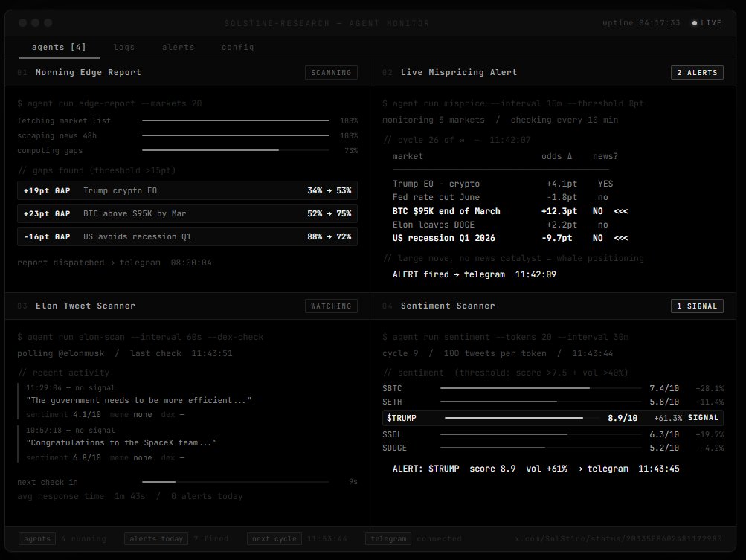Image resolution: width=746 pixels, height=560 pixels.
Task: Select the Elon leaves DOGE row
Action: [501, 225]
